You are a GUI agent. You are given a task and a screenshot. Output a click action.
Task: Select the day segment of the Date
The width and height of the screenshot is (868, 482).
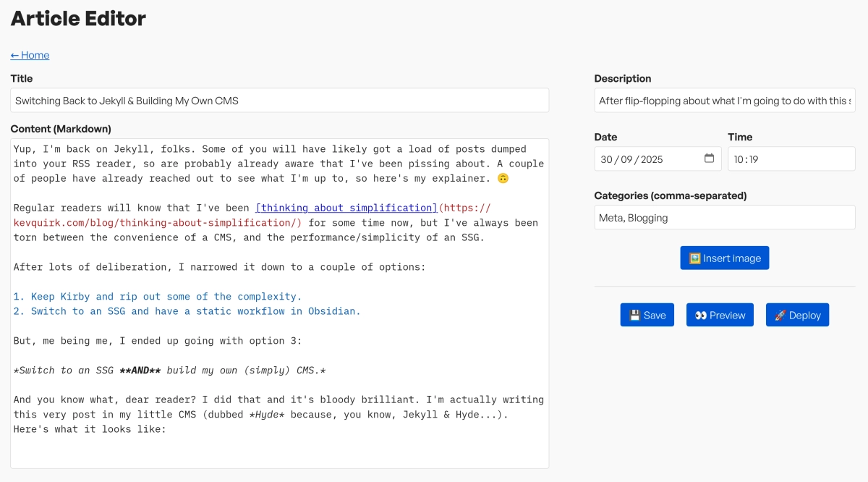(x=606, y=159)
